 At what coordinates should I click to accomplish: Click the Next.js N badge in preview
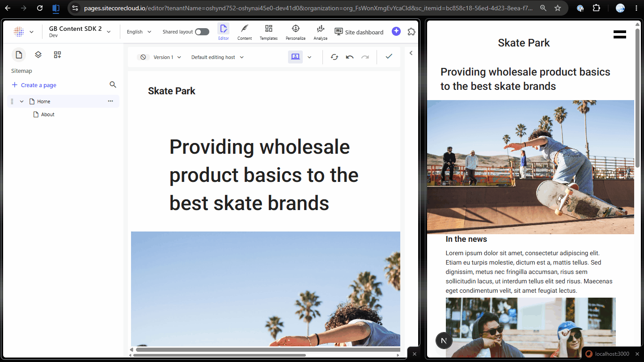(444, 341)
